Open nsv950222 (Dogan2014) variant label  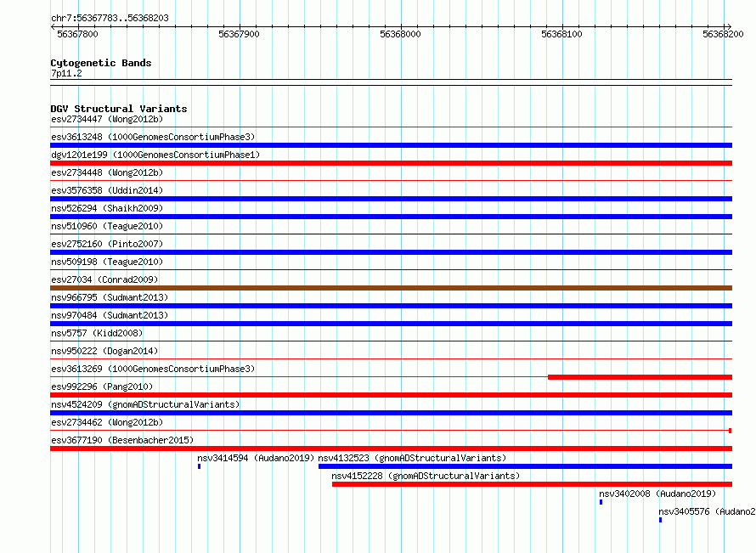coord(104,351)
